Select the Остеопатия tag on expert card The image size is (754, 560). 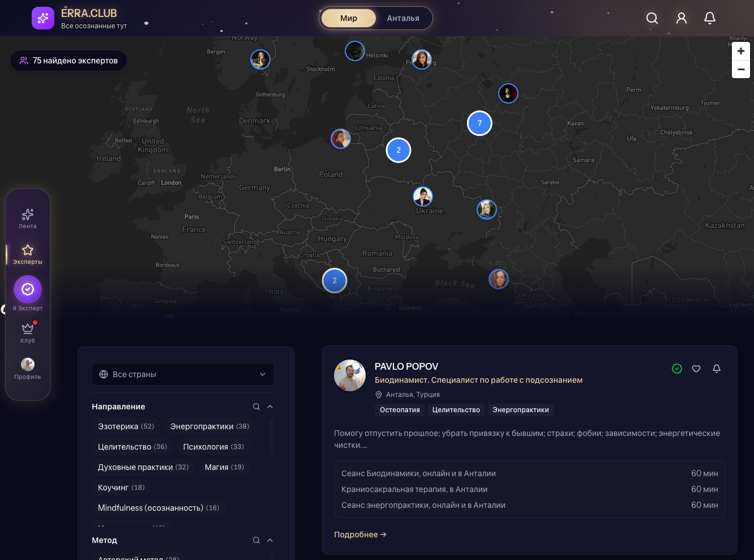[400, 410]
